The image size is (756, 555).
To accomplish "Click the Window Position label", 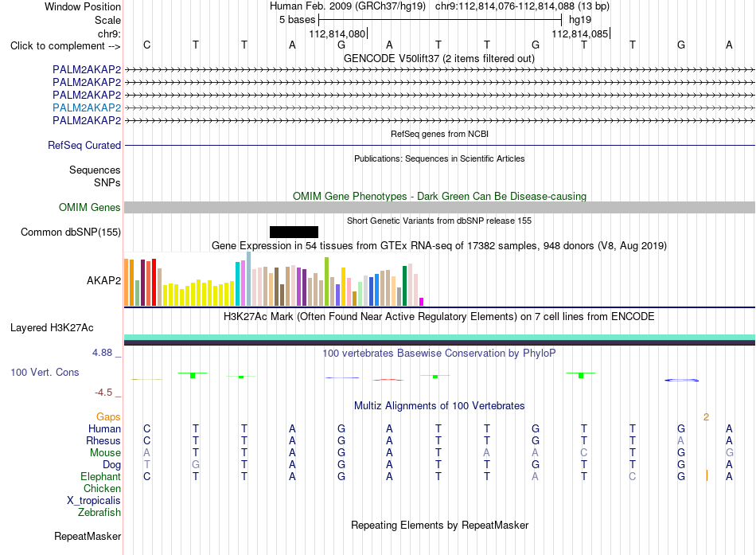I will point(83,6).
